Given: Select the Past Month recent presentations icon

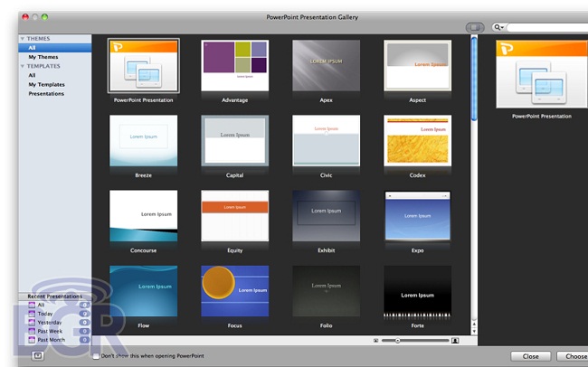Looking at the screenshot, I should pyautogui.click(x=32, y=340).
